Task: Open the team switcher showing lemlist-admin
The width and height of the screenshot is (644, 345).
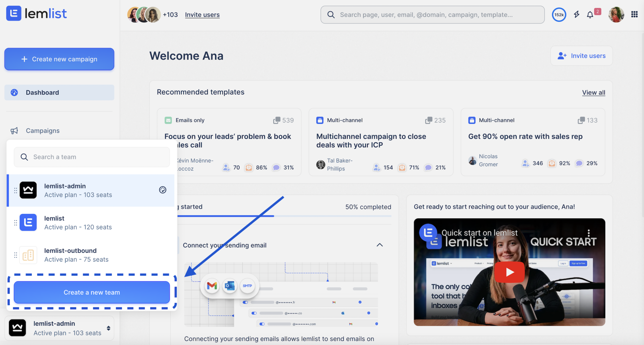Action: [x=59, y=328]
